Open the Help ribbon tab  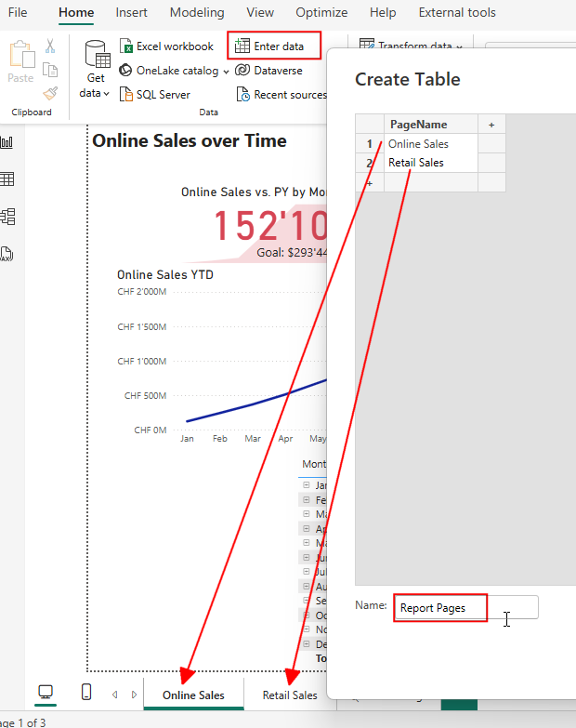[x=383, y=12]
